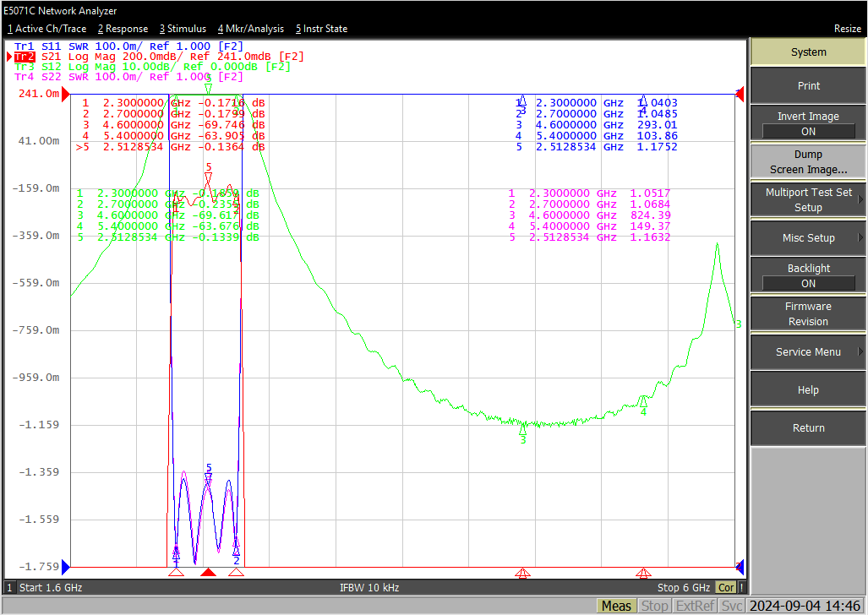Toggle Backlight ON setting
This screenshot has width=868, height=615.
coord(808,275)
